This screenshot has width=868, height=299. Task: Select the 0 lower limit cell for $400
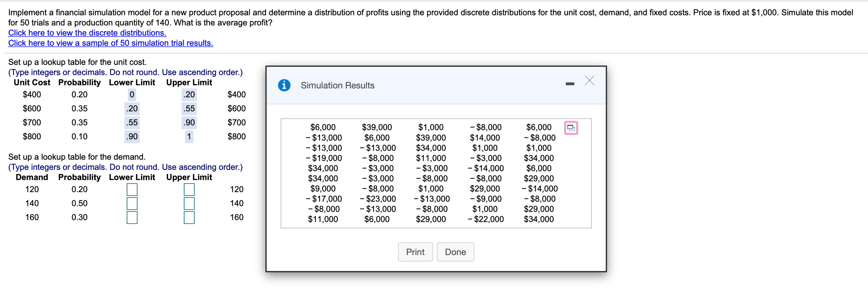coord(132,94)
